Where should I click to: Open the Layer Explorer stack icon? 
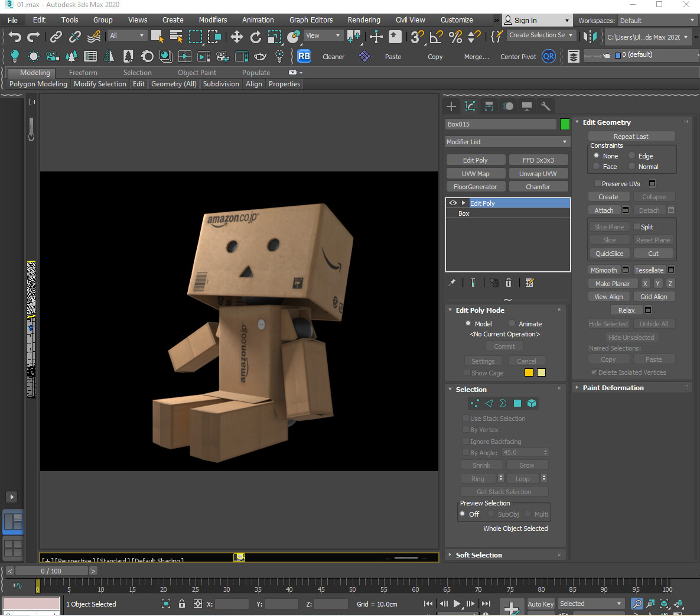point(574,56)
